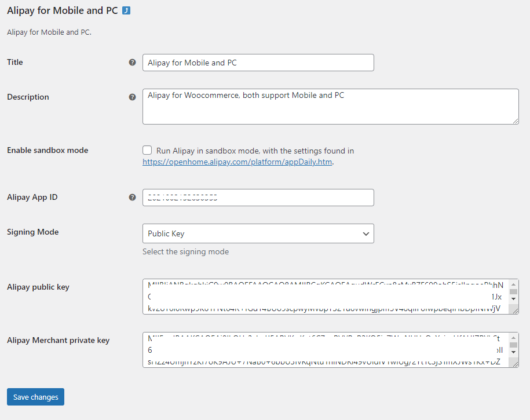
Task: Focus the Alipay App ID field
Action: (258, 198)
